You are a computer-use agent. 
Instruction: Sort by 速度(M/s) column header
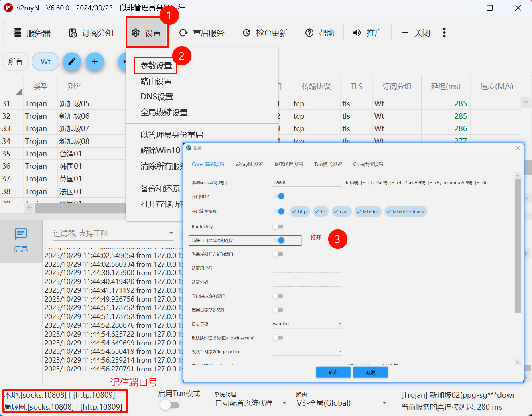pos(497,86)
